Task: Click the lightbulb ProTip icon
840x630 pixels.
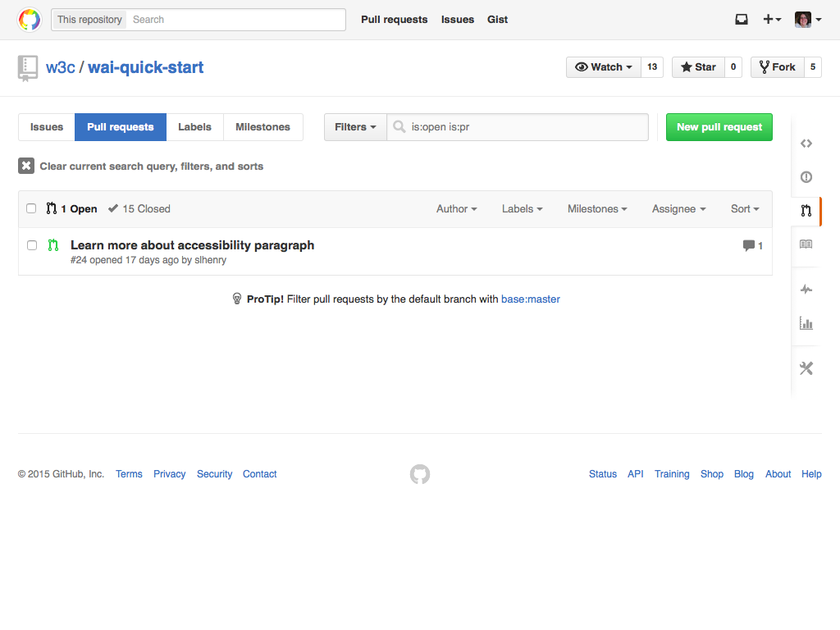Action: tap(237, 299)
